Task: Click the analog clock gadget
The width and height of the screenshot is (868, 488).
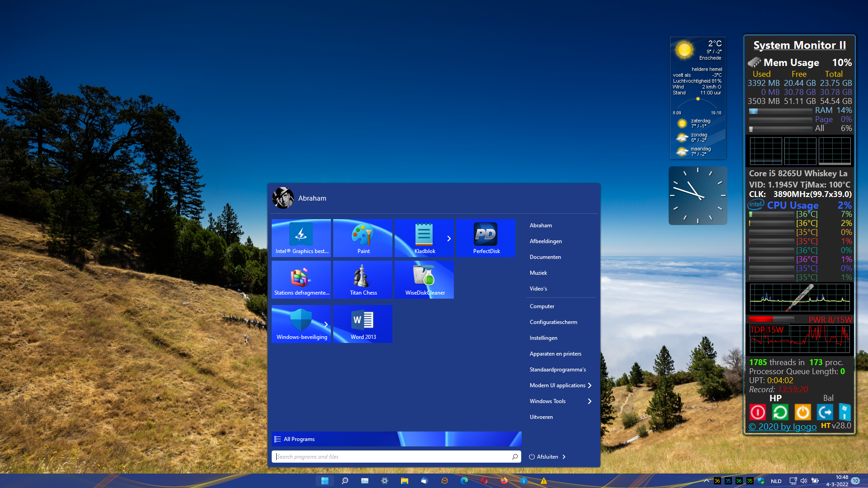Action: [x=698, y=195]
